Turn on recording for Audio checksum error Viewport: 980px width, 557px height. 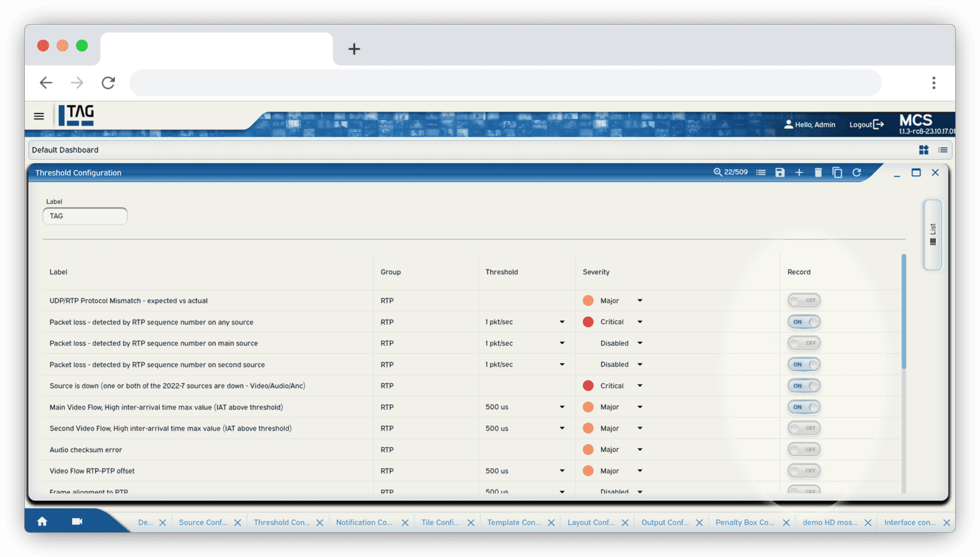[803, 449]
